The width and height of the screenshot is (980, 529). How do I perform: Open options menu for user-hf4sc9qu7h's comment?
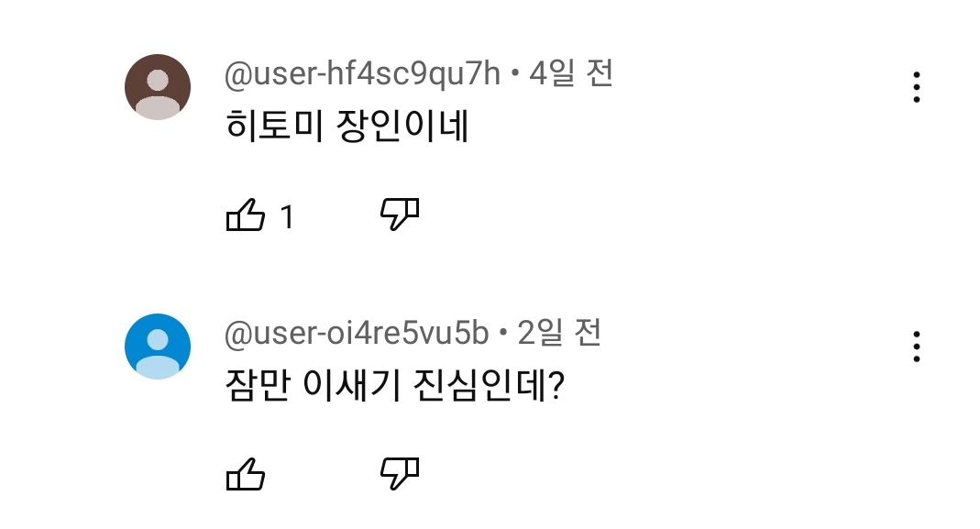(916, 87)
